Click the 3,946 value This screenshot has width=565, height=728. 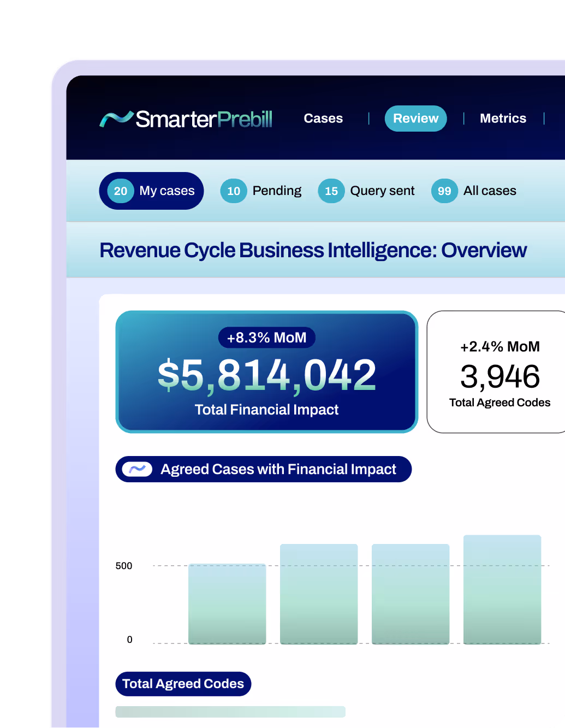(x=500, y=377)
